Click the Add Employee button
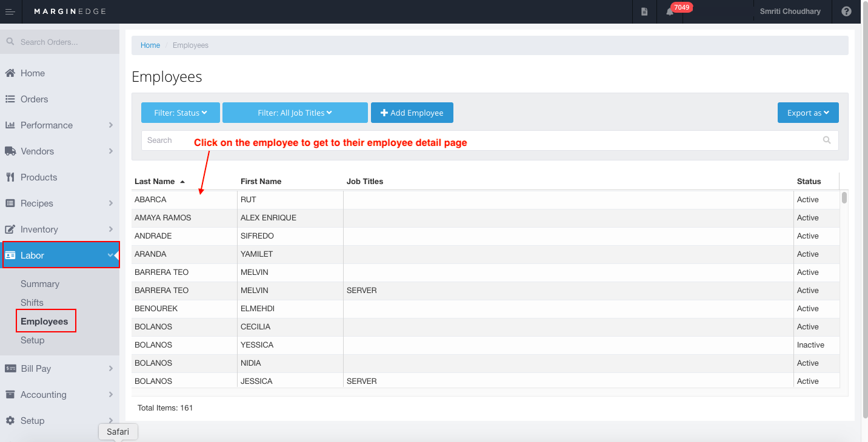This screenshot has width=868, height=442. (412, 113)
